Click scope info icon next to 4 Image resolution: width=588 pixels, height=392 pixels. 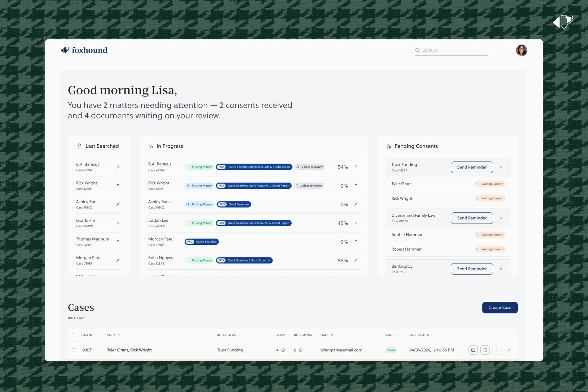[x=283, y=350]
